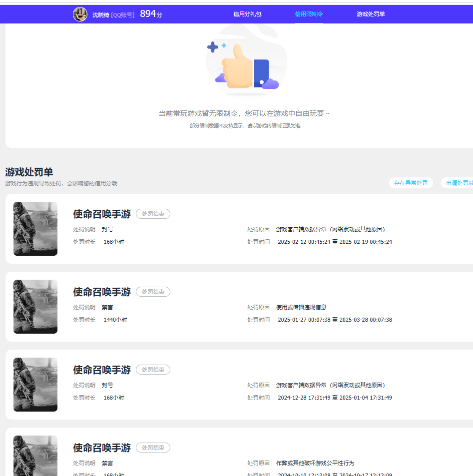Image resolution: width=473 pixels, height=476 pixels.
Task: Click 使命召唤手游 title on 2024-12-28 card
Action: [102, 370]
